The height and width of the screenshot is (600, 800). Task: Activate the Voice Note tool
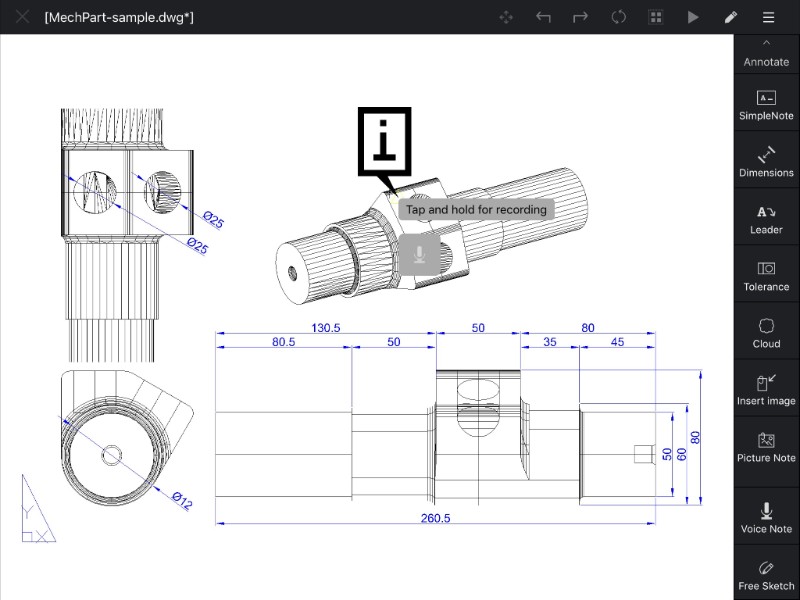[x=766, y=517]
